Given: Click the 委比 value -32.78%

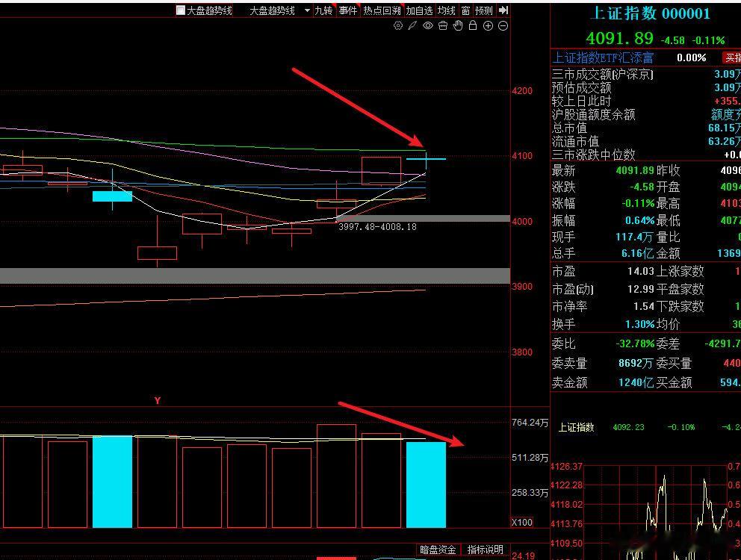Looking at the screenshot, I should [635, 343].
